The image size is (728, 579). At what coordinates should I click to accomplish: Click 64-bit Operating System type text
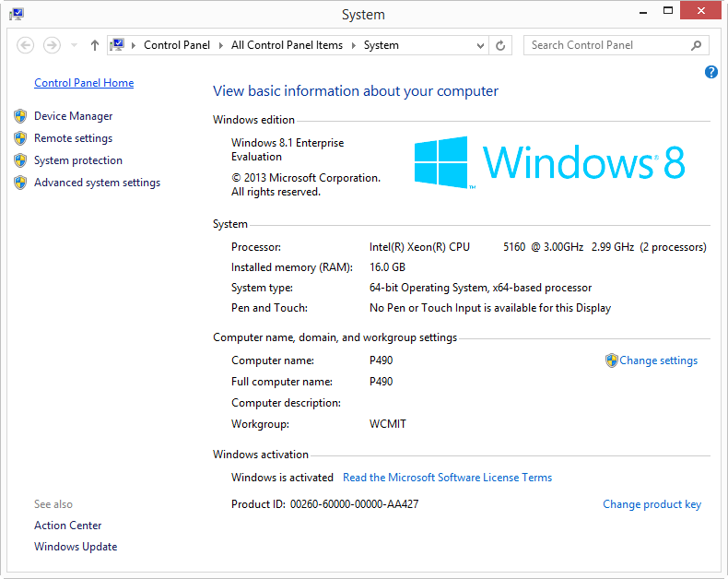coord(480,288)
